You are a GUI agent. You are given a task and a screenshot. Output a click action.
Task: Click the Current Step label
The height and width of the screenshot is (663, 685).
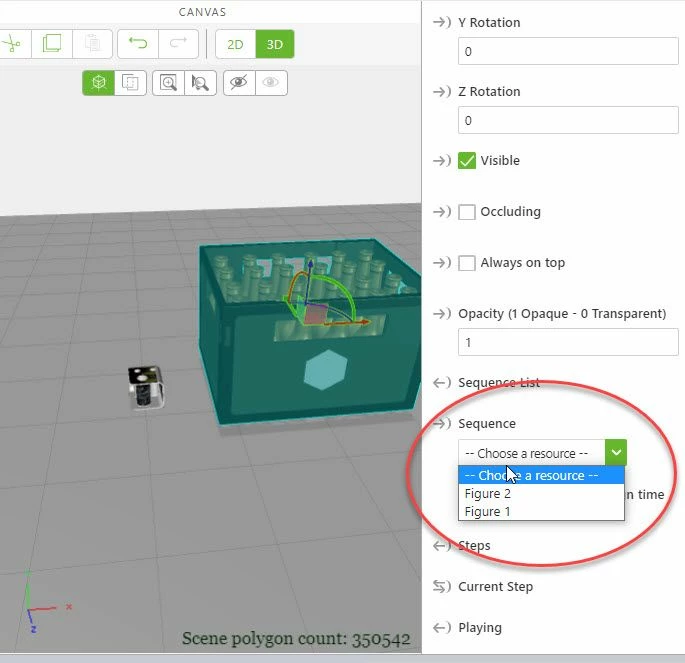[x=495, y=587]
